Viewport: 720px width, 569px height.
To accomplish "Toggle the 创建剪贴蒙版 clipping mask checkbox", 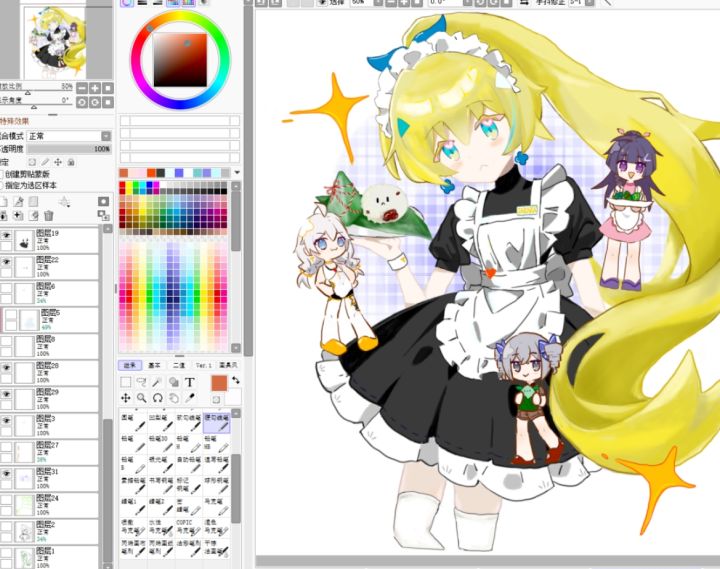I will tap(1, 174).
